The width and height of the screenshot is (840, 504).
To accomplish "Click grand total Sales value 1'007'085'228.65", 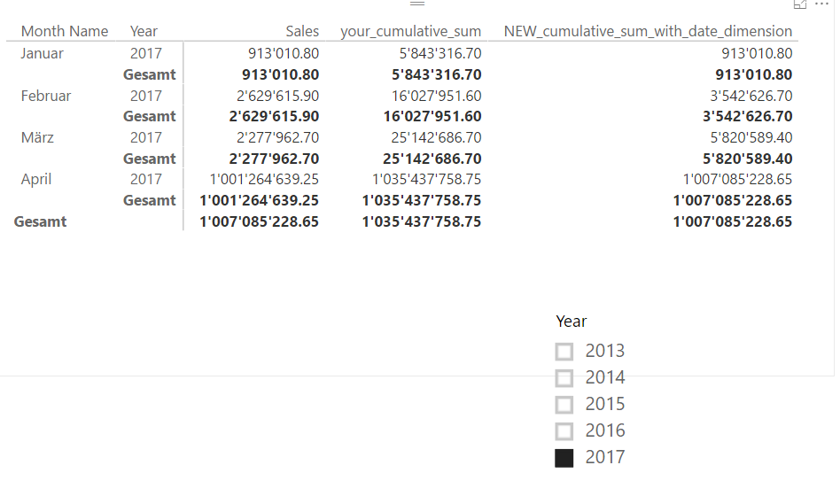I will (x=260, y=221).
